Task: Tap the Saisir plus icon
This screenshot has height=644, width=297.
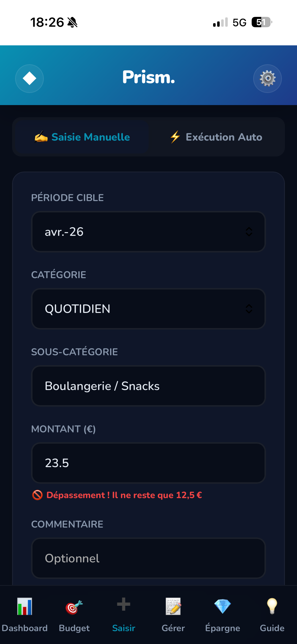Action: pos(124,604)
